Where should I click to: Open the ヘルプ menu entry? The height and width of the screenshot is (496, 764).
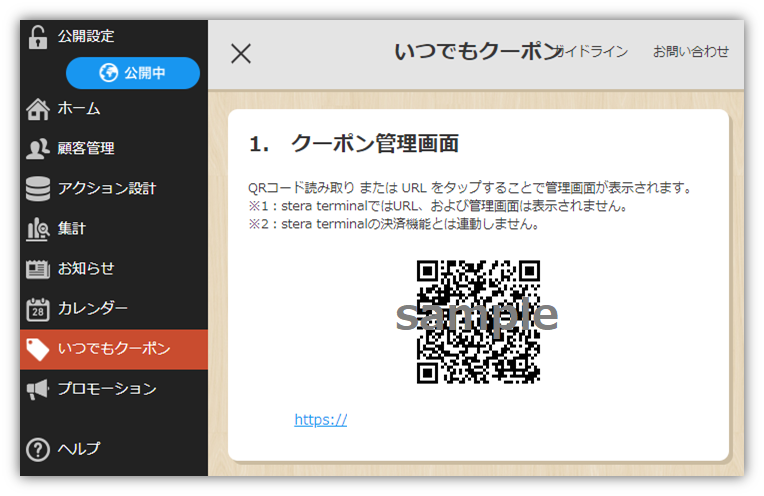click(114, 449)
